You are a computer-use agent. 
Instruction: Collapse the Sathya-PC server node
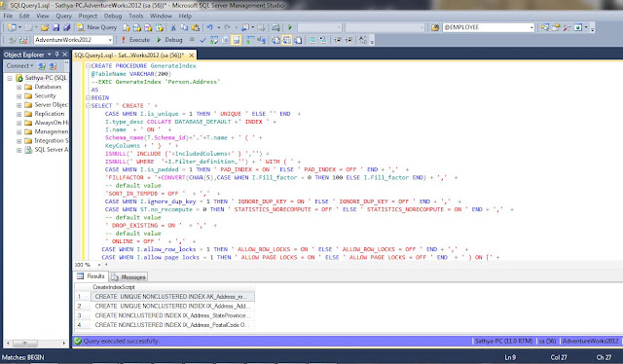(10, 78)
